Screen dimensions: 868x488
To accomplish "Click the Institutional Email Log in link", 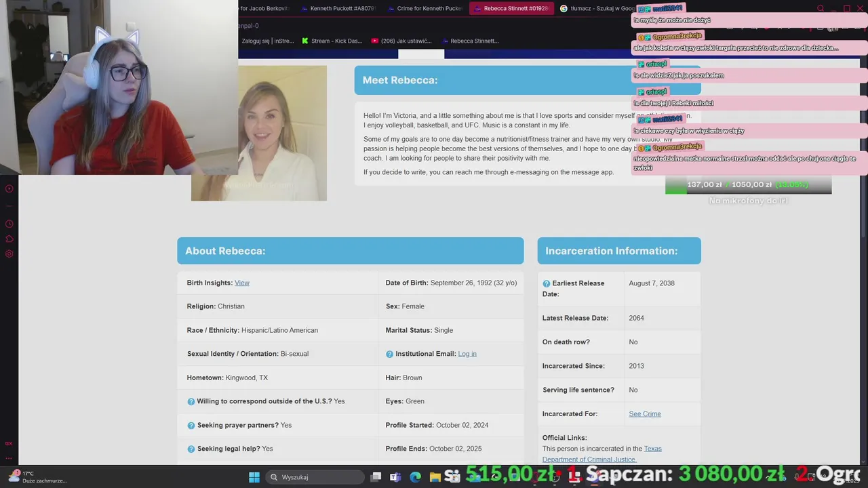I will coord(467,354).
